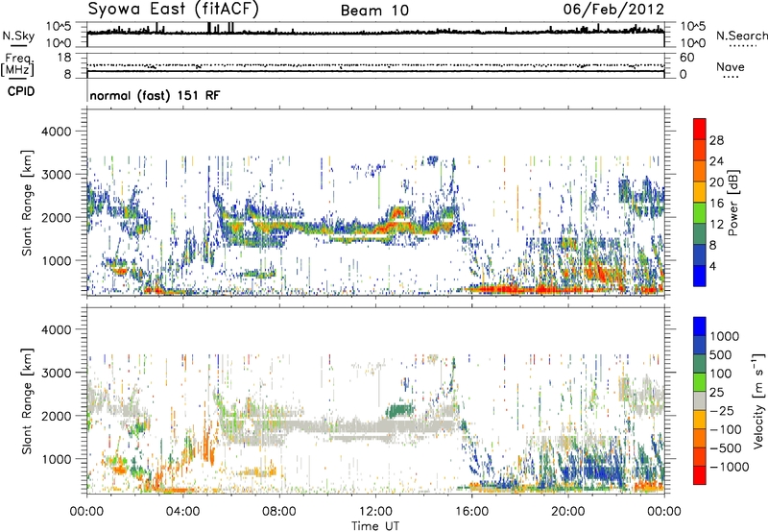Viewport: 768px width, 532px height.
Task: Click the '12' tick on Power scale
Action: 716,225
